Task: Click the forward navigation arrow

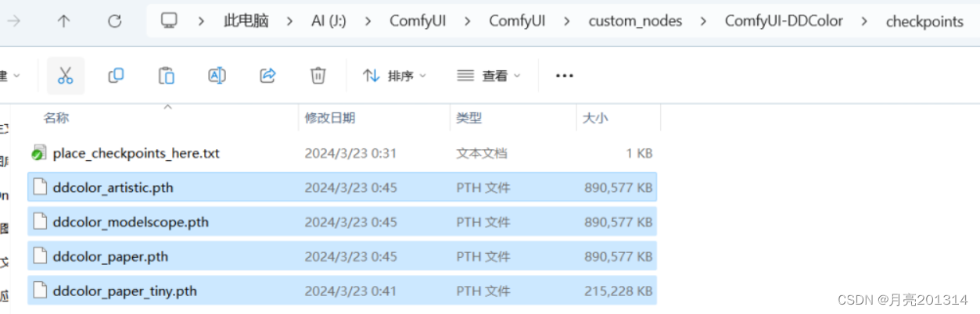Action: point(13,21)
